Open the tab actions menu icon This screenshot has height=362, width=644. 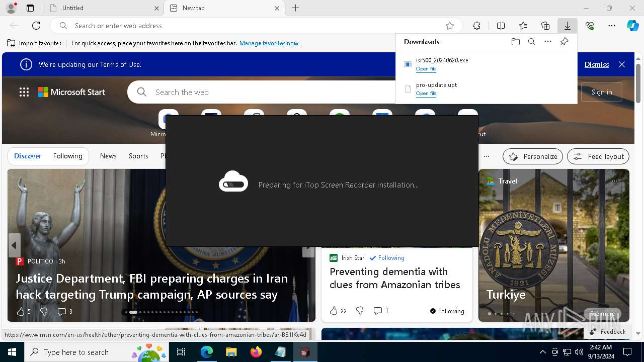(x=30, y=8)
